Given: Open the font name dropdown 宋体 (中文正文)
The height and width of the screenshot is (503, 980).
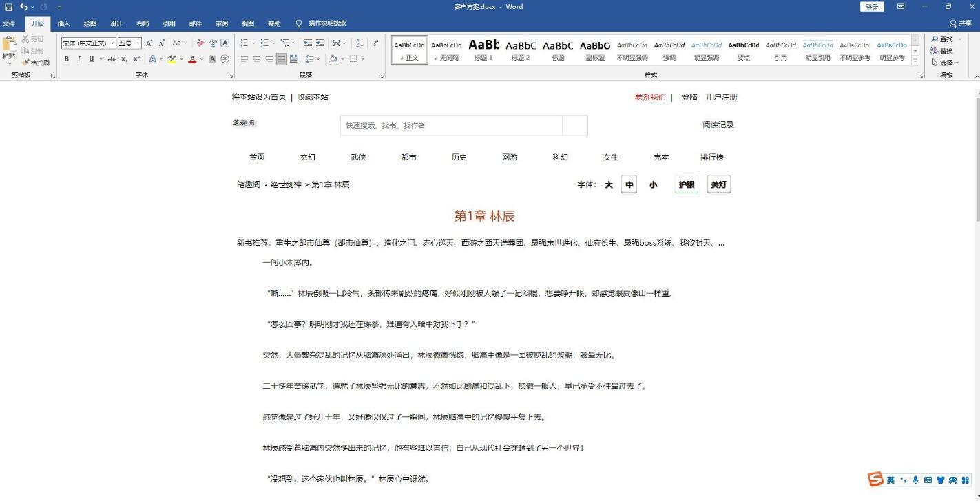Looking at the screenshot, I should click(88, 43).
